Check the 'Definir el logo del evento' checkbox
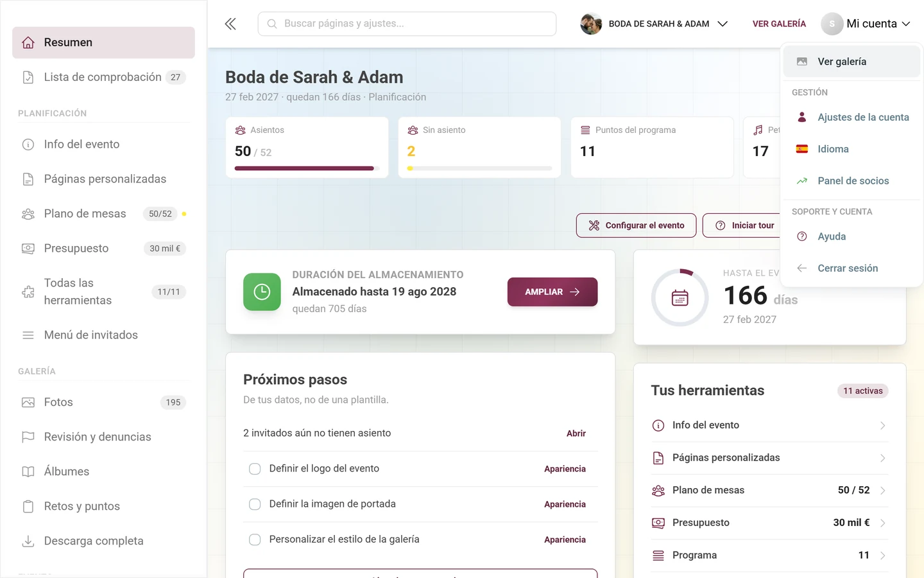924x578 pixels. (x=255, y=469)
